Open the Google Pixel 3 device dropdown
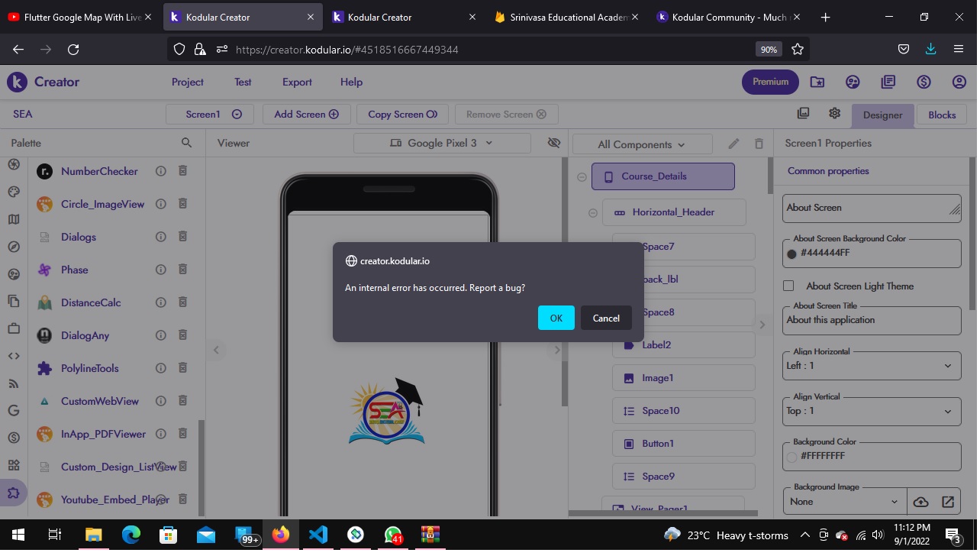The width and height of the screenshot is (980, 556). click(442, 143)
